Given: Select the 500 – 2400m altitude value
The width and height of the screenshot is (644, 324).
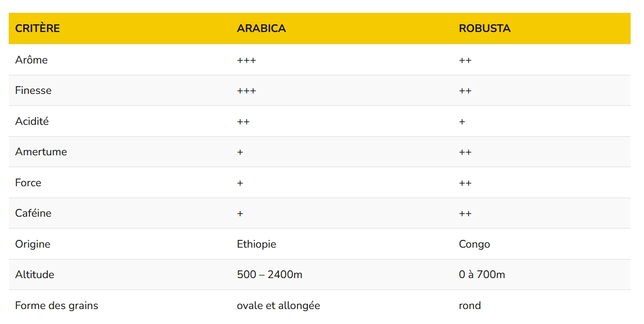Looking at the screenshot, I should click(270, 274).
